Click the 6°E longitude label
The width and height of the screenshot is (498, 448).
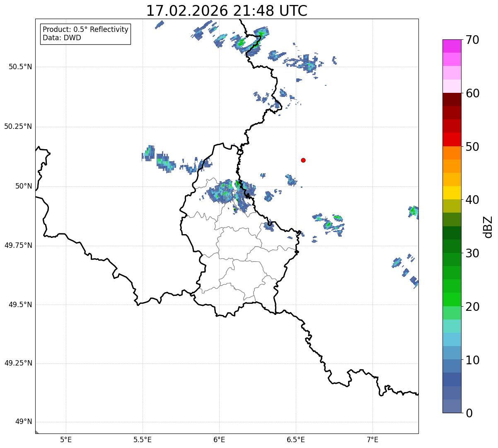(219, 440)
